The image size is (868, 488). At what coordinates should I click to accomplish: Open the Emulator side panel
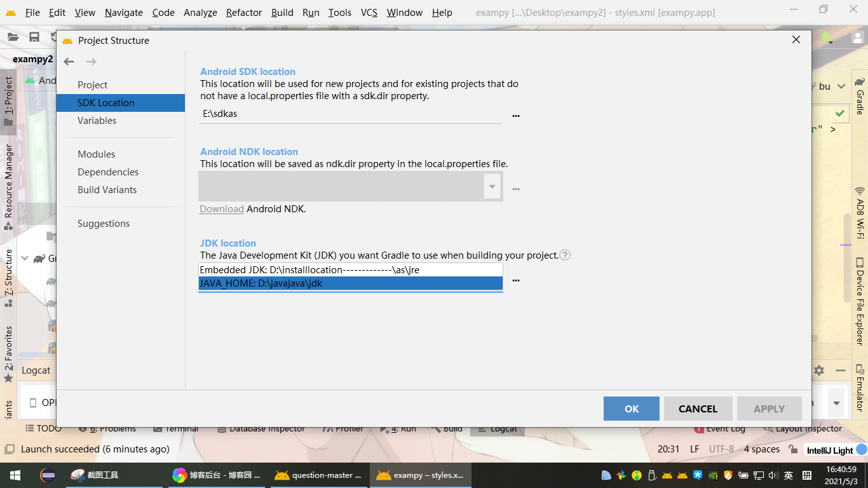(x=860, y=388)
